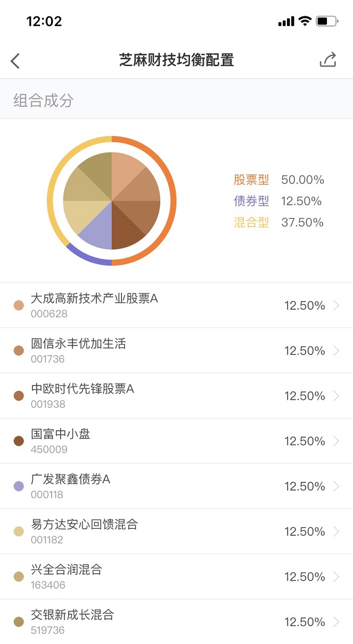Viewport: 353px width, 644px height.
Task: Expand details for 中欧时代先锋股票A
Action: tap(176, 396)
